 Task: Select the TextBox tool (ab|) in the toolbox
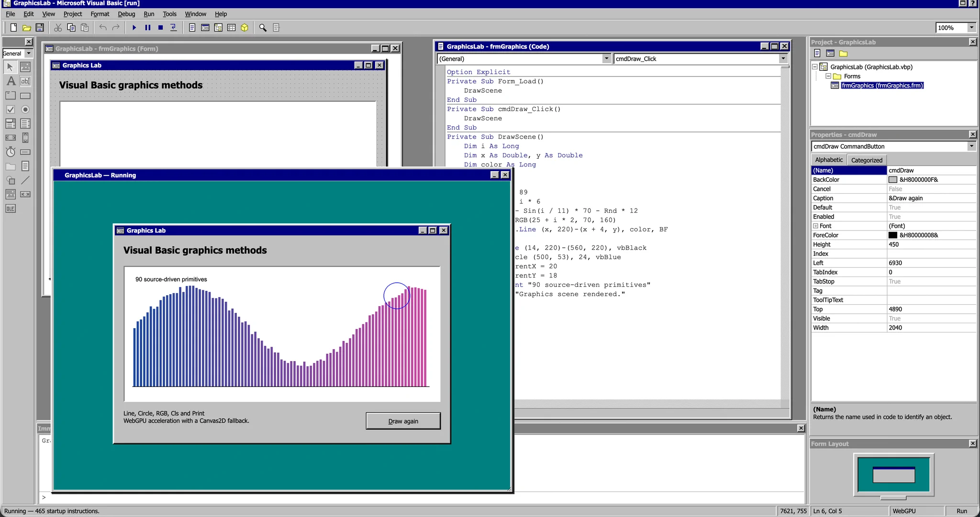tap(25, 81)
